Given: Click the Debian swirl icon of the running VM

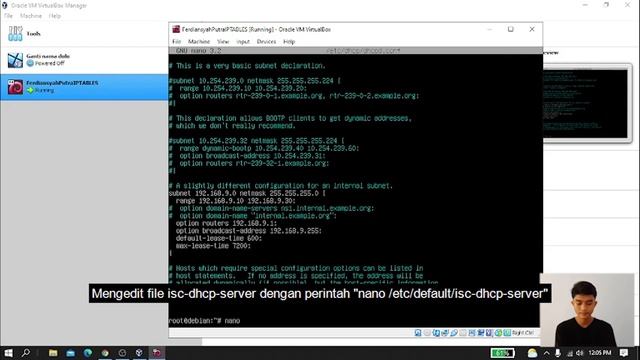Looking at the screenshot, I should point(15,87).
